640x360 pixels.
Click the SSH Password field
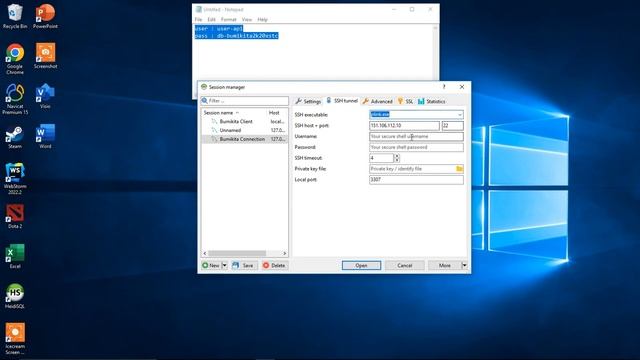[x=416, y=147]
